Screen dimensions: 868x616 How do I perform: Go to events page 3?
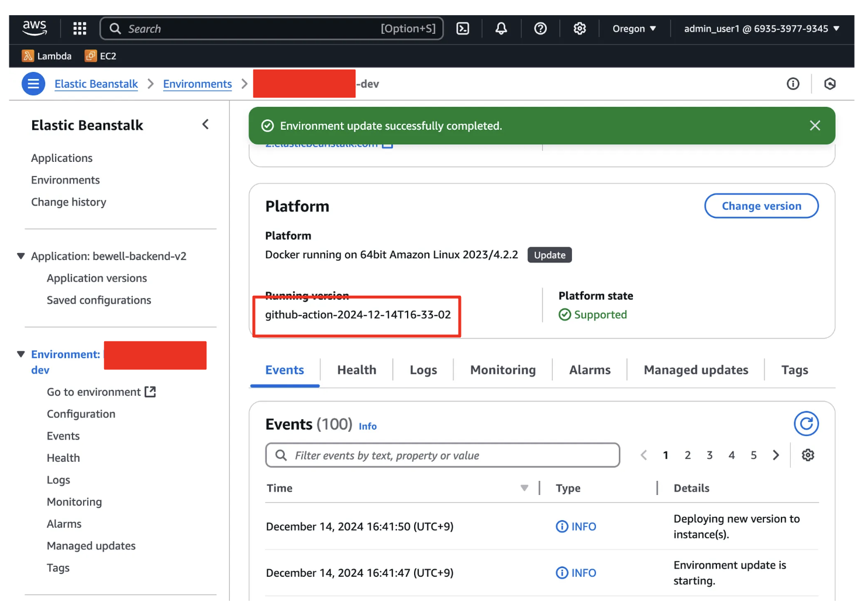click(x=709, y=455)
